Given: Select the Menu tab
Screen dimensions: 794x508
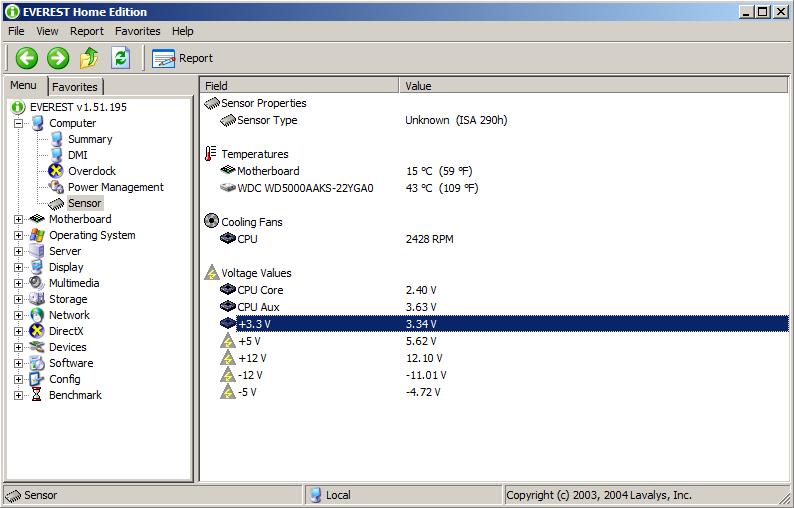Looking at the screenshot, I should pos(23,85).
